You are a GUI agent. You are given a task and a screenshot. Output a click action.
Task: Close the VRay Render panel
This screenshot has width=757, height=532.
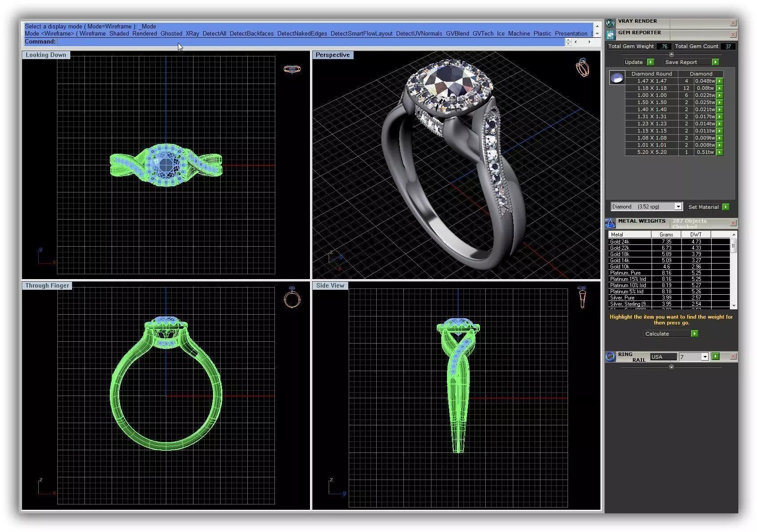coord(733,23)
